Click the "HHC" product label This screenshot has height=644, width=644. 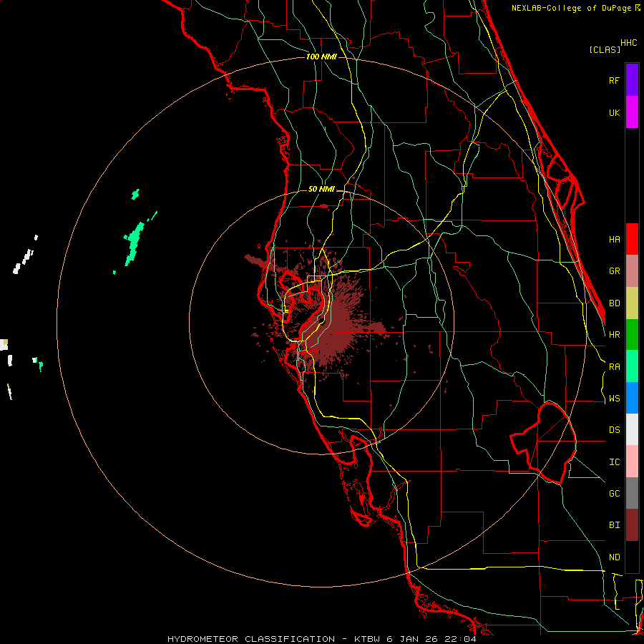(628, 43)
